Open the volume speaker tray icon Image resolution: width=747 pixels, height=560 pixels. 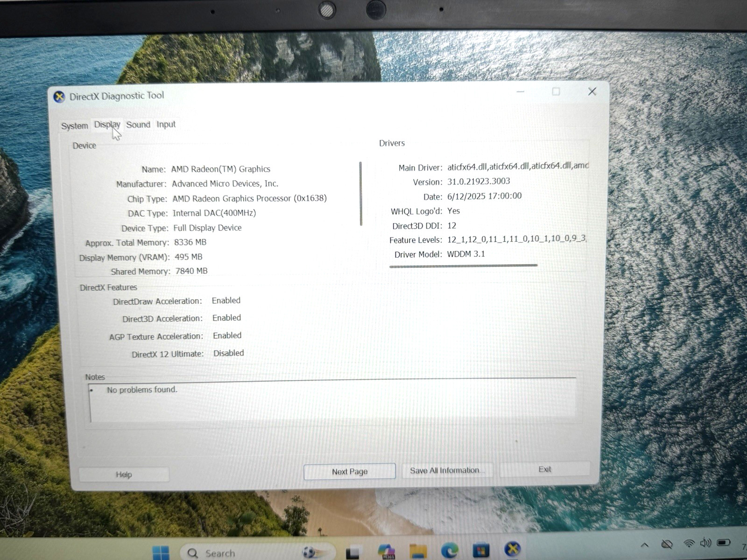click(705, 543)
